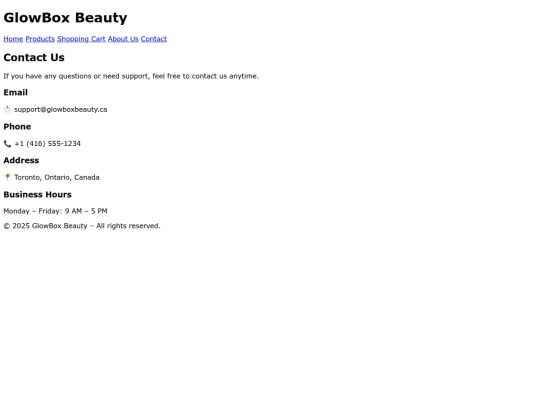
Task: Click the GlowBox Beauty site title
Action: [x=65, y=18]
